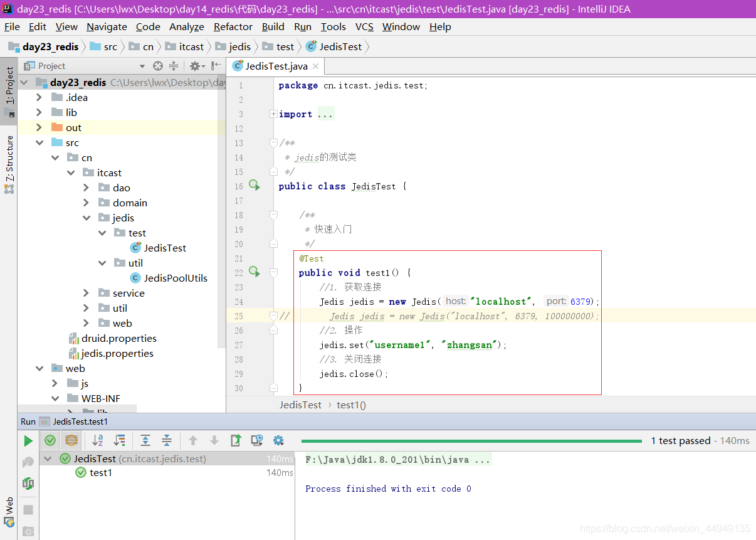
Task: Click the green test progress bar
Action: coord(470,440)
